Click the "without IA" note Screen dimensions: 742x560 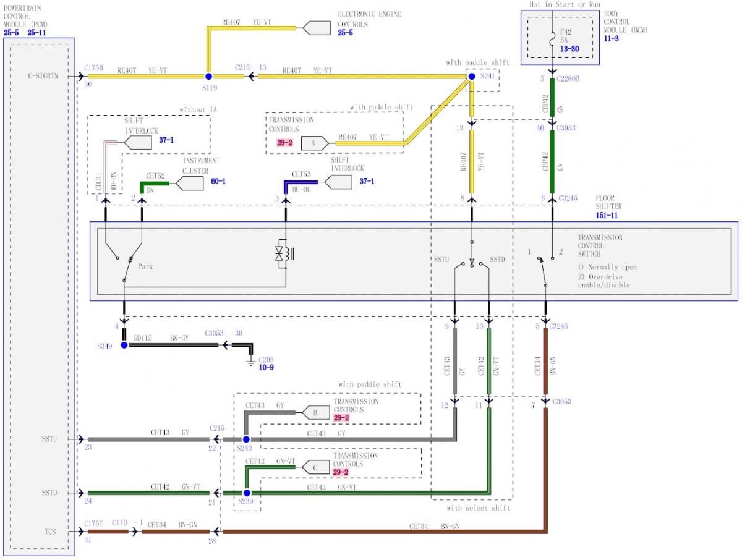(198, 109)
